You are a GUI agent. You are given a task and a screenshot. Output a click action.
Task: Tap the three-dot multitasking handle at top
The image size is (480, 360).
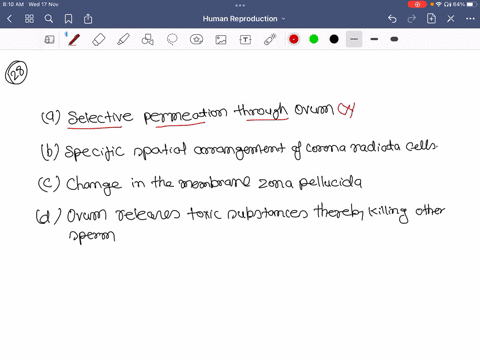pos(240,6)
